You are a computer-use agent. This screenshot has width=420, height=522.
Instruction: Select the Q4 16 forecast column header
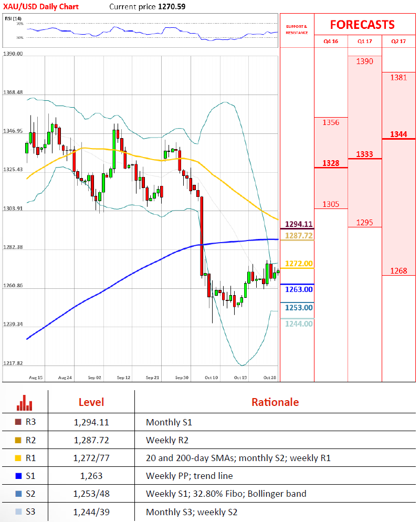coord(331,41)
